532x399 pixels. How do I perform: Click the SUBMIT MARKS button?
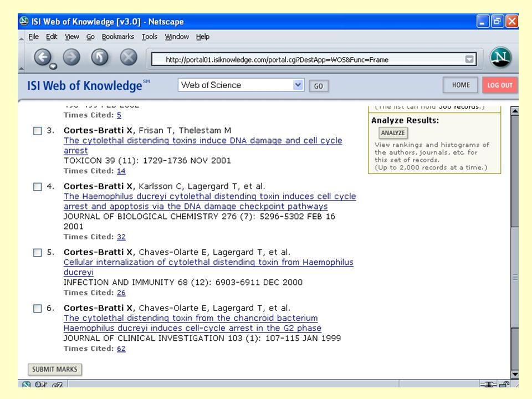[x=55, y=369]
